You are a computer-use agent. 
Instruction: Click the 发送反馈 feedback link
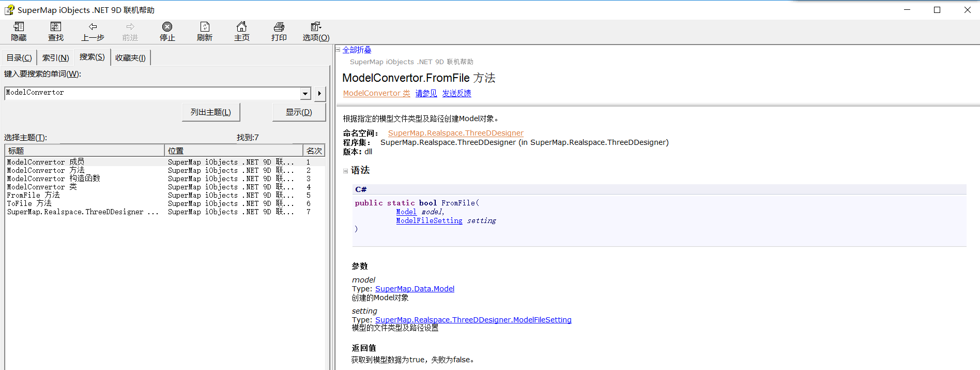click(x=456, y=93)
